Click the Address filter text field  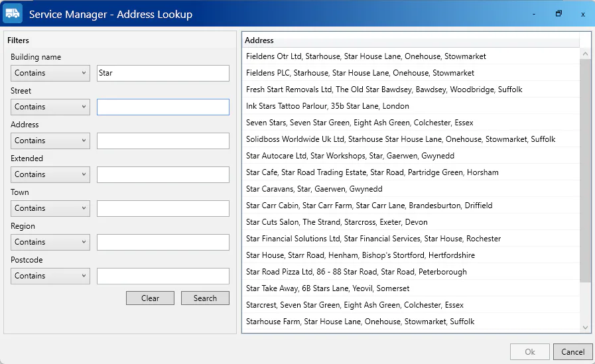(x=163, y=141)
